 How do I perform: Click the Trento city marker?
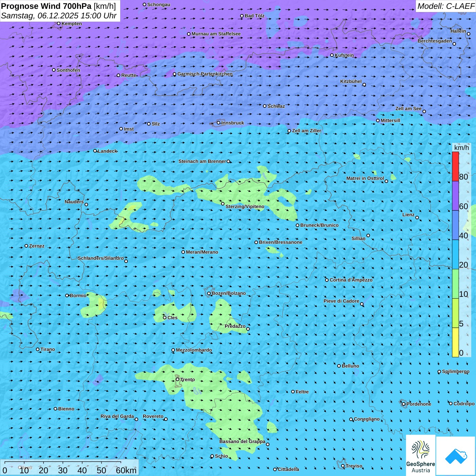coord(177,379)
